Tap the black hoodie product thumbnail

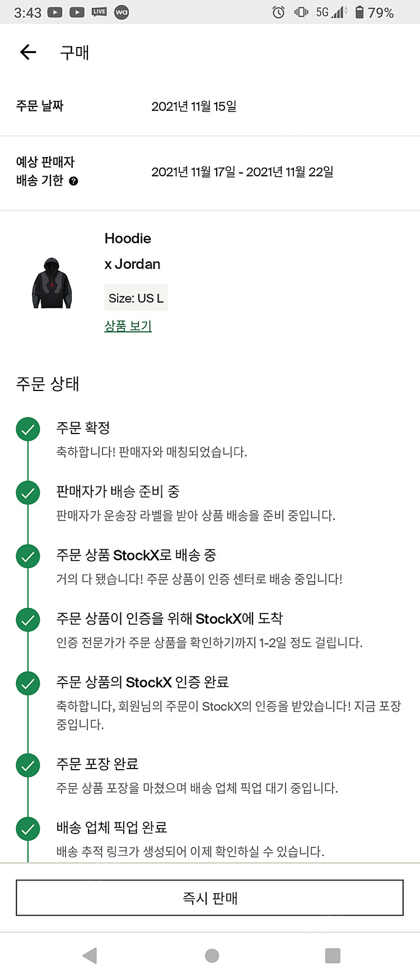(52, 283)
